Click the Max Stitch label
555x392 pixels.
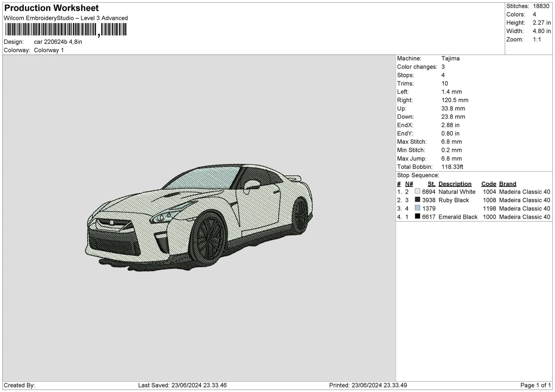click(x=411, y=142)
